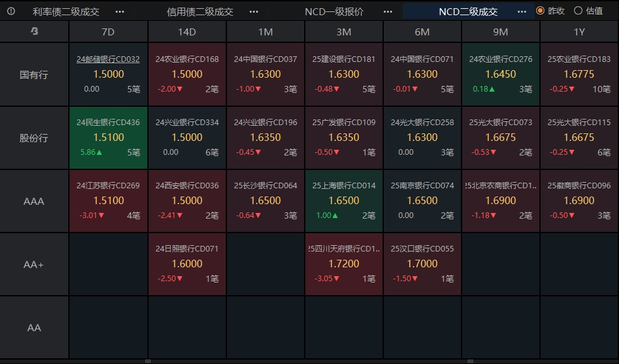Open the 25农业银行CD183 cell
This screenshot has height=364, width=619.
579,75
